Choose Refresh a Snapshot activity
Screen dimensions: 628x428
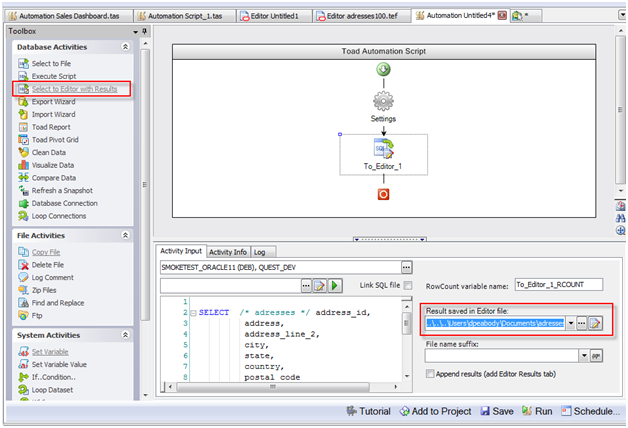[x=55, y=191]
